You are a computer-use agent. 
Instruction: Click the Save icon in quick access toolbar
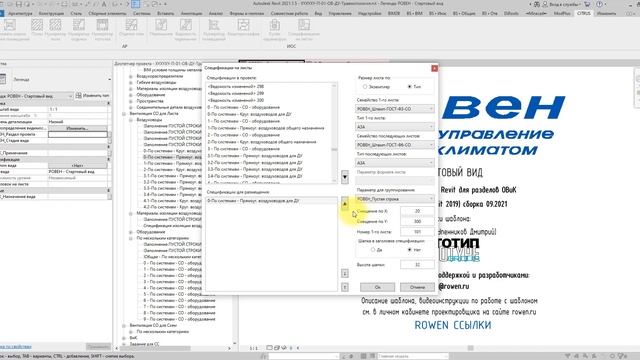click(x=19, y=4)
